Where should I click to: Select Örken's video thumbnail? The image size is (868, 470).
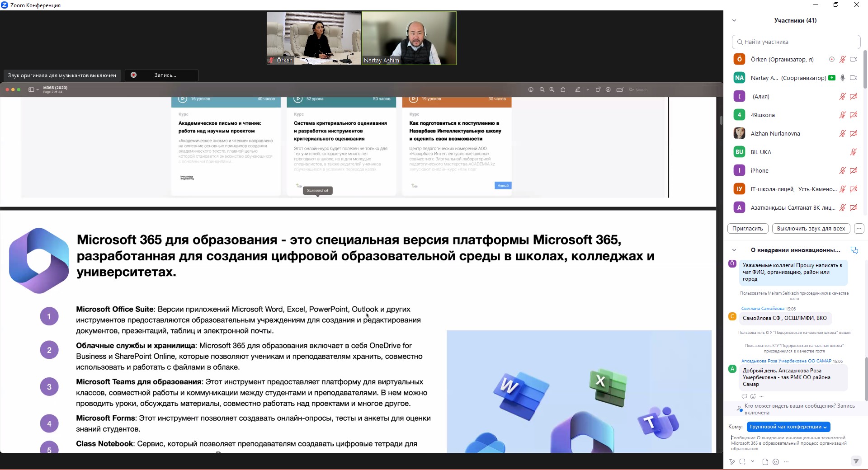pyautogui.click(x=314, y=38)
